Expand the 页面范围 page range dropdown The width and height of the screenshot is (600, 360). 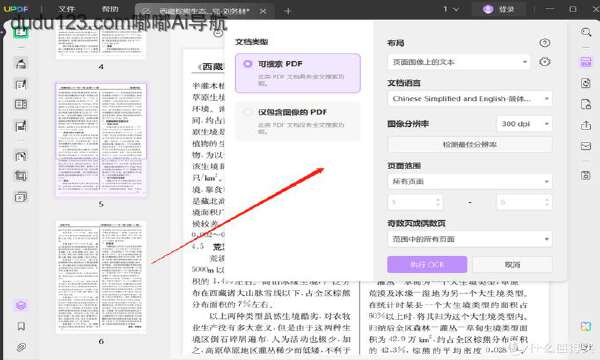470,181
